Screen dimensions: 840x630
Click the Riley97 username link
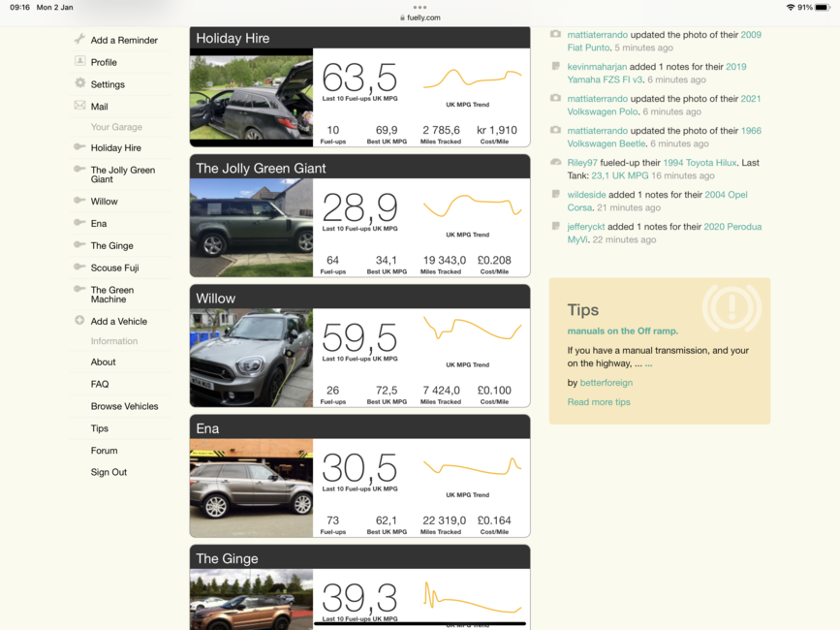click(x=582, y=163)
